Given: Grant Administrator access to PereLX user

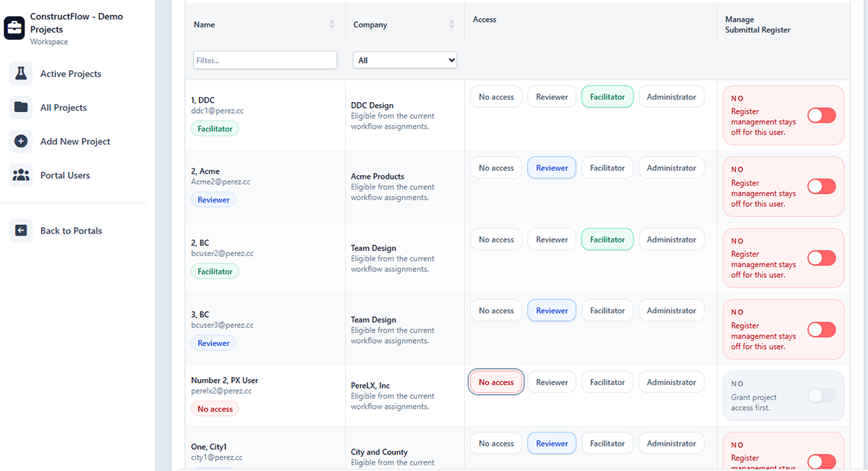Looking at the screenshot, I should pyautogui.click(x=671, y=382).
